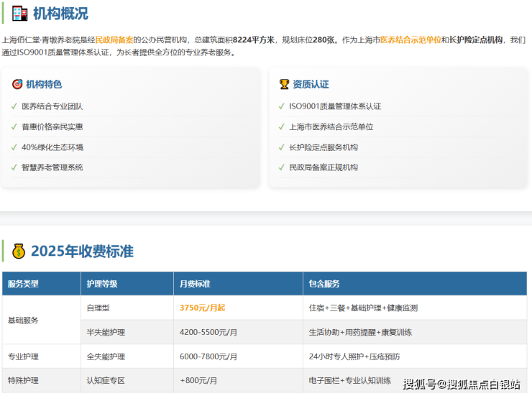Click the 认知症专区 table cell
532x396 pixels.
(105, 380)
